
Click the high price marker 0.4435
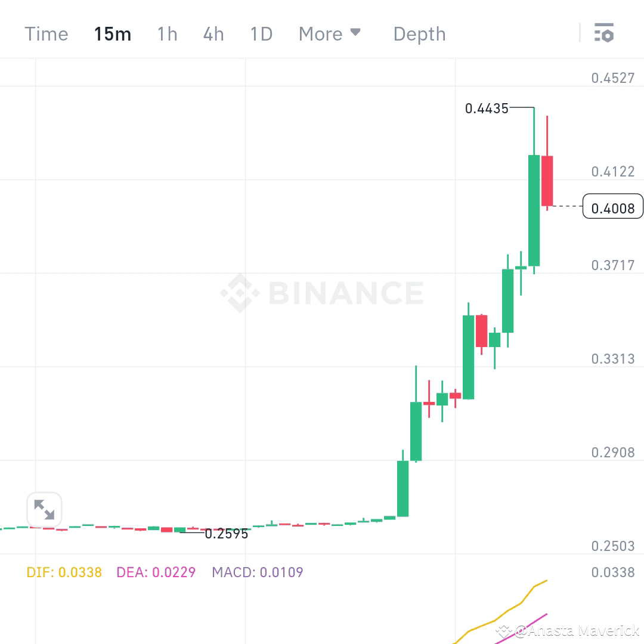[x=487, y=109]
